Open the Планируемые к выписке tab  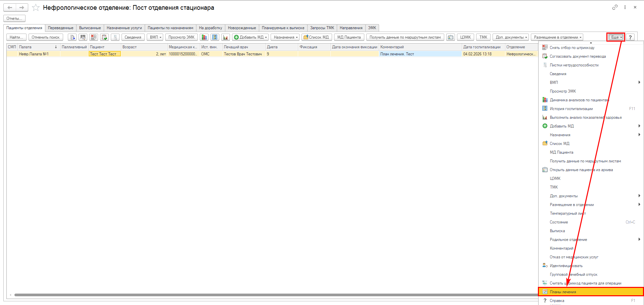(283, 28)
